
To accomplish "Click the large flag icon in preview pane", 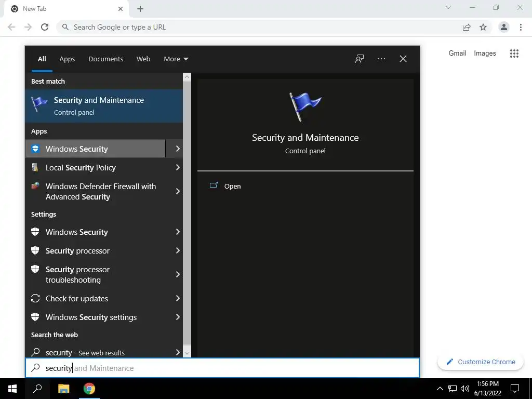I will coord(305,107).
